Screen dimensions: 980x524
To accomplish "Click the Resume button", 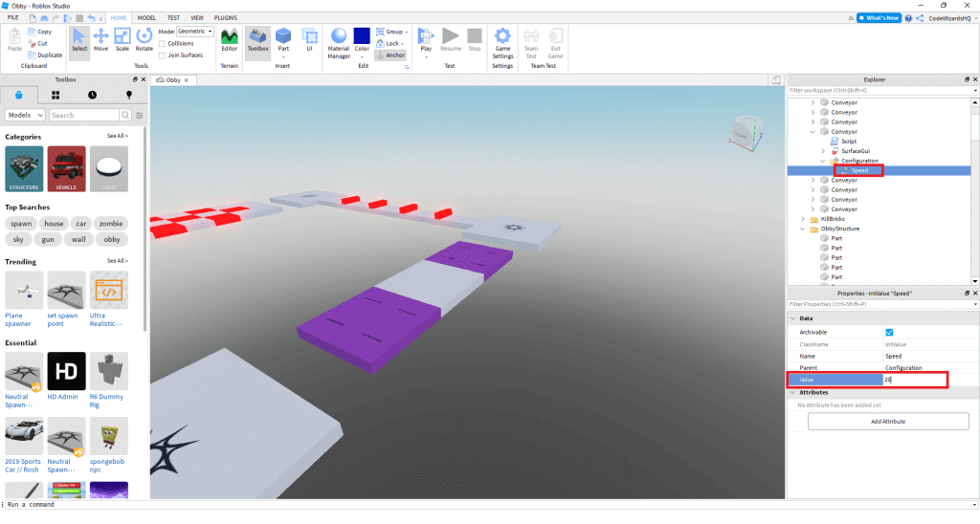I will (x=451, y=40).
